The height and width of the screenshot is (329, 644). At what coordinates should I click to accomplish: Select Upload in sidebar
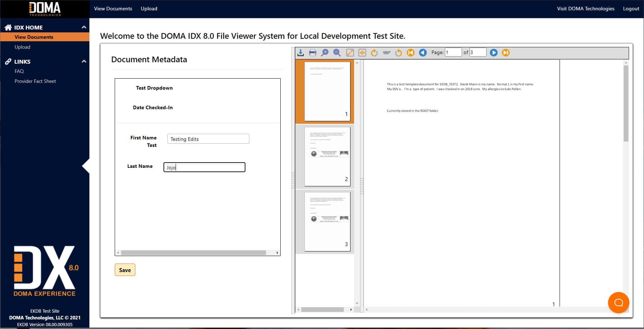click(22, 47)
